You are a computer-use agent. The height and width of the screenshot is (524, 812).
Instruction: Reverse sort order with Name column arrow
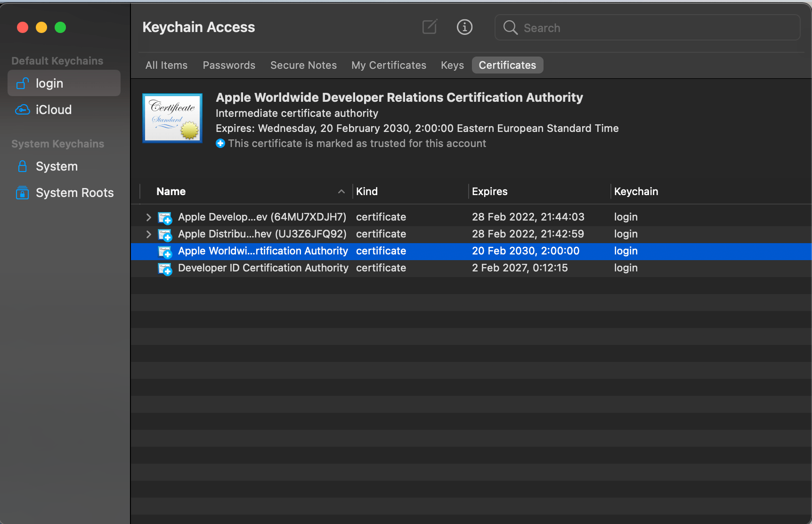point(341,191)
